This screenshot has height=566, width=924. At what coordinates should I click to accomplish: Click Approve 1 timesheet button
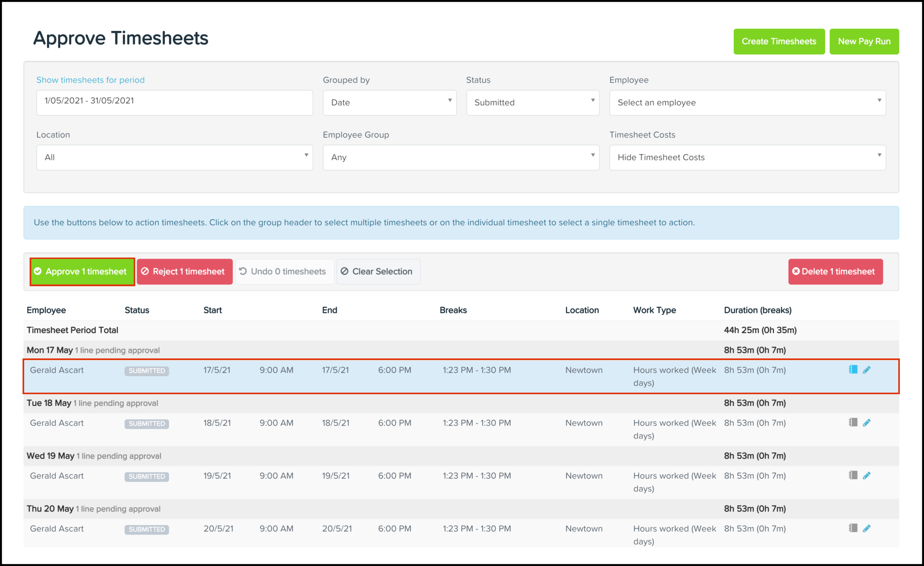[x=82, y=271]
